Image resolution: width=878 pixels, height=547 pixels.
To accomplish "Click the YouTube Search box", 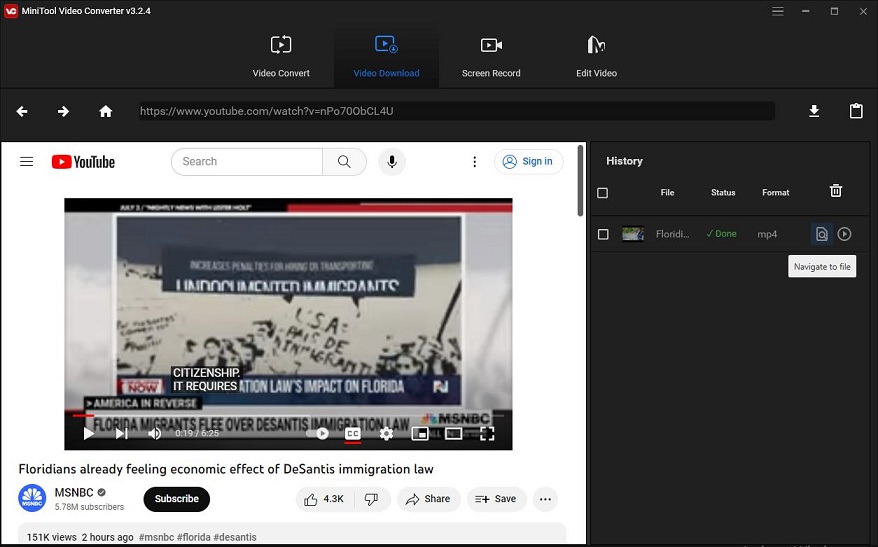I will click(247, 162).
